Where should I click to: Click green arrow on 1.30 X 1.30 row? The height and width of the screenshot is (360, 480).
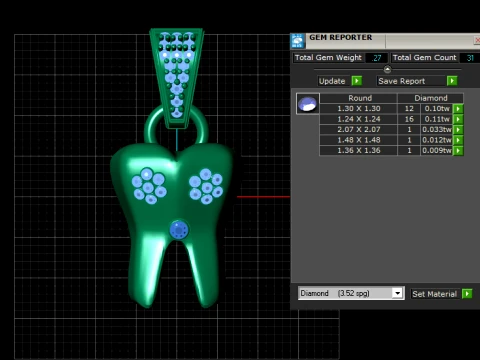coord(458,109)
